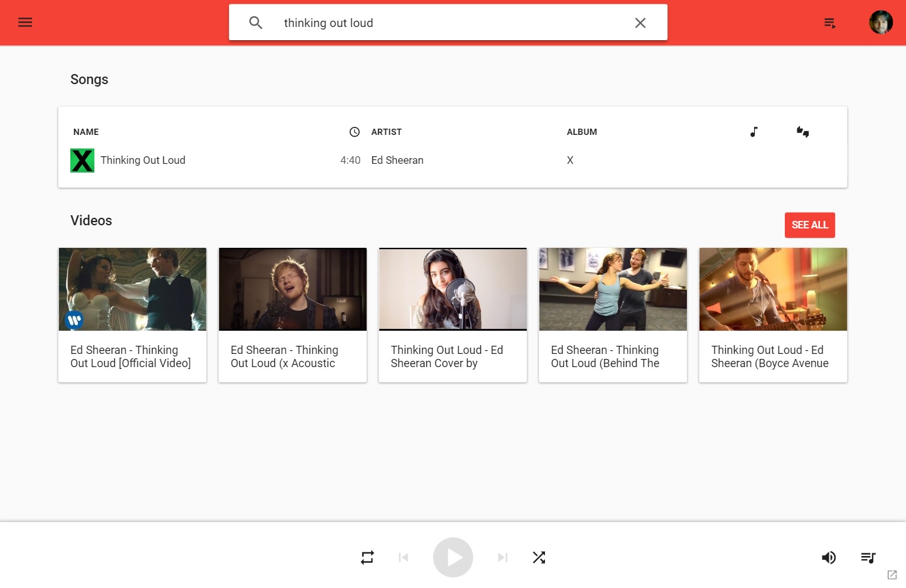Viewport: 906px width, 588px height.
Task: Open the x Acoustic video thumbnail
Action: (x=293, y=289)
